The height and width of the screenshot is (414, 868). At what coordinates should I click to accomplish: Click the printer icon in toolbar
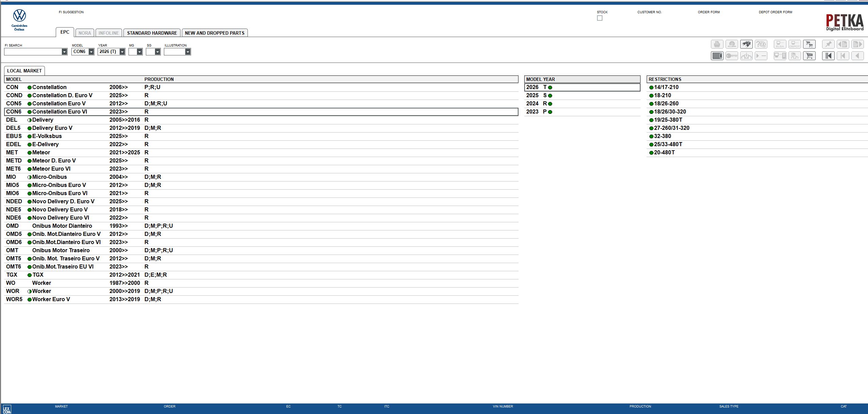tap(717, 44)
